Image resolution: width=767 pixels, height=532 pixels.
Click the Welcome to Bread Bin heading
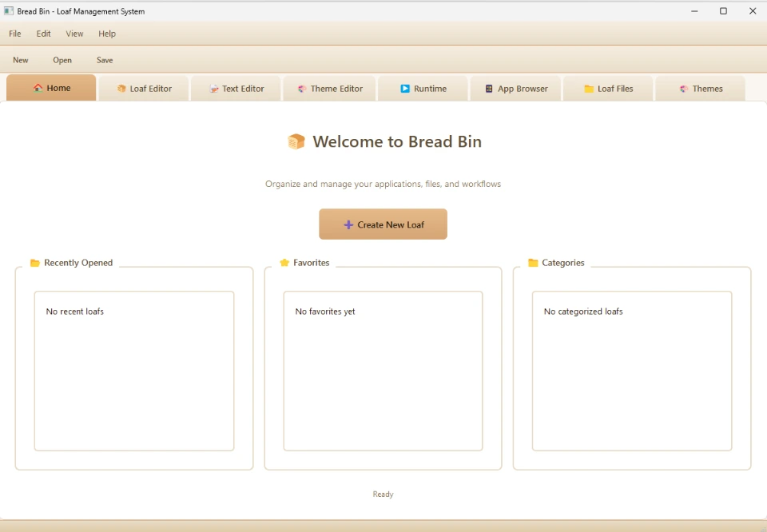pyautogui.click(x=397, y=141)
